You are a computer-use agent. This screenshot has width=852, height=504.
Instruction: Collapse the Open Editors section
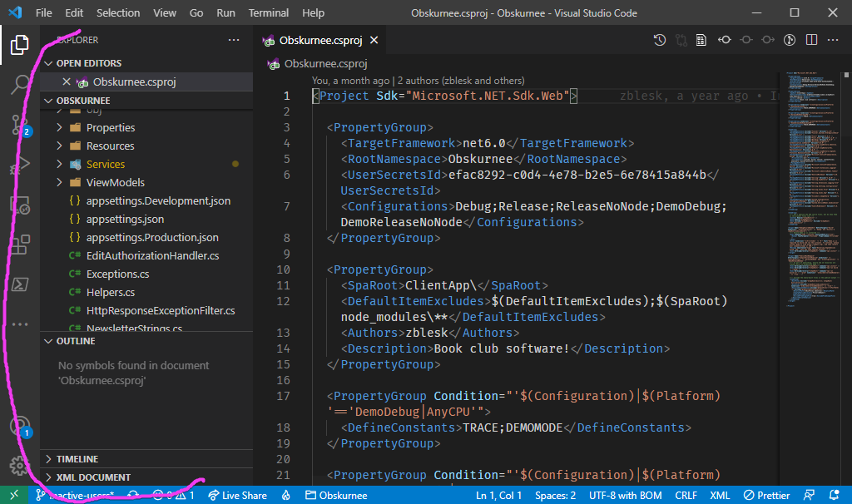pyautogui.click(x=146, y=63)
